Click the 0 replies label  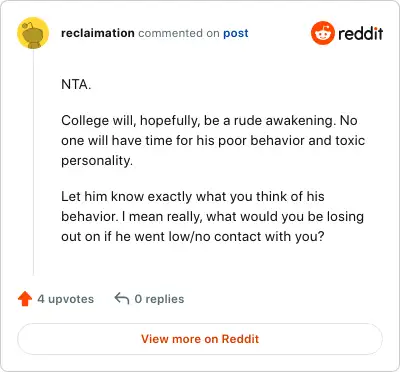pos(159,299)
